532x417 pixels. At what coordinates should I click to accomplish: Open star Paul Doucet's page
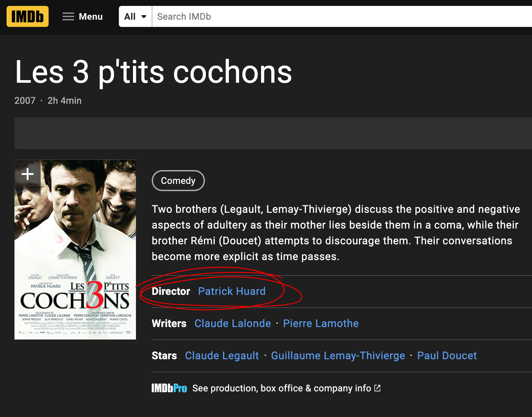click(447, 356)
